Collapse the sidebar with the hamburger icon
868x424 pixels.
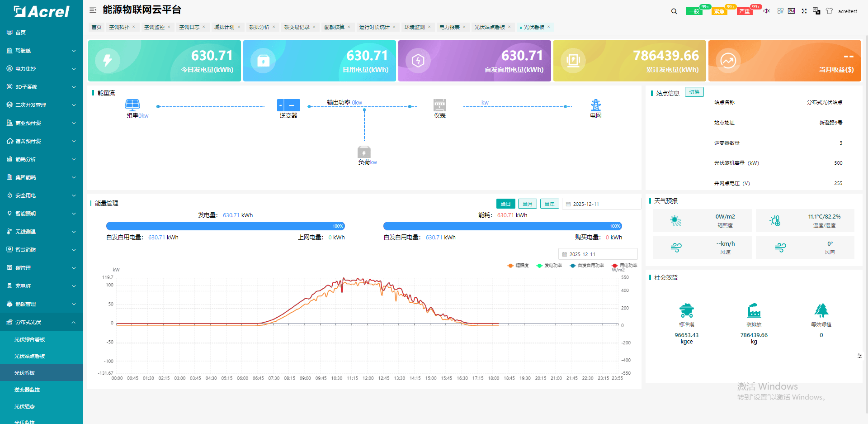click(93, 10)
